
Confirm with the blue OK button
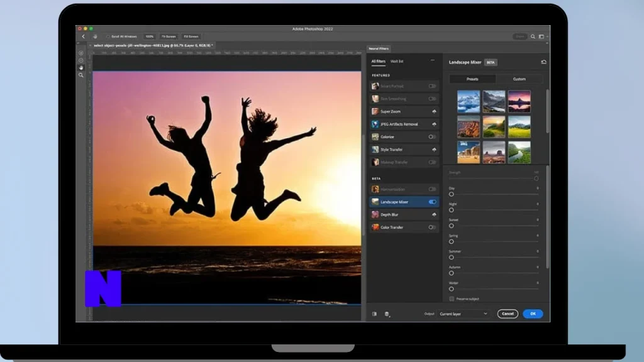click(x=533, y=314)
